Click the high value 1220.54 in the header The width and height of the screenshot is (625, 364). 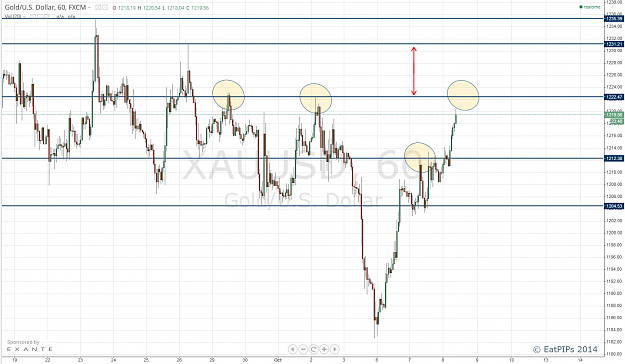pos(152,8)
